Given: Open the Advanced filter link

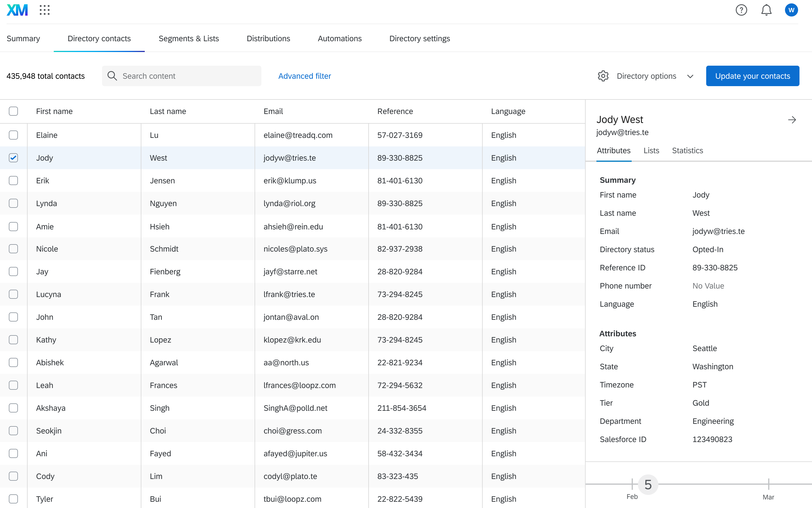Looking at the screenshot, I should coord(305,76).
